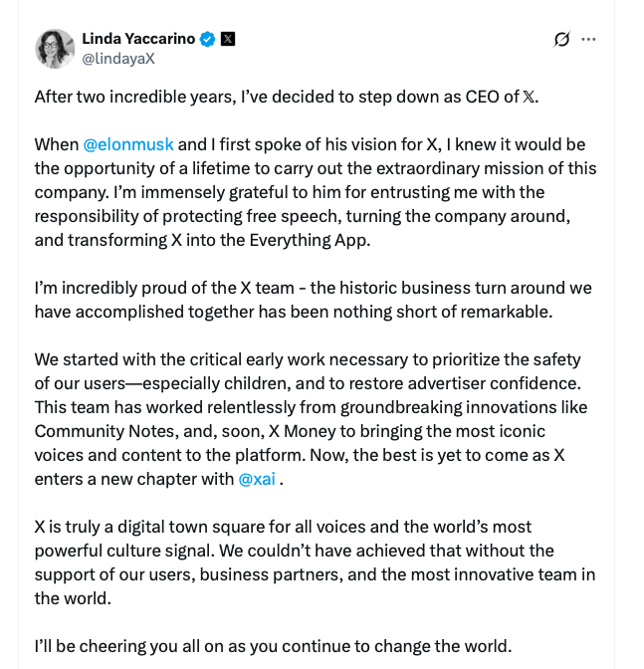The width and height of the screenshot is (644, 669).
Task: Click the sentence about stepping down as CEO
Action: pos(287,97)
